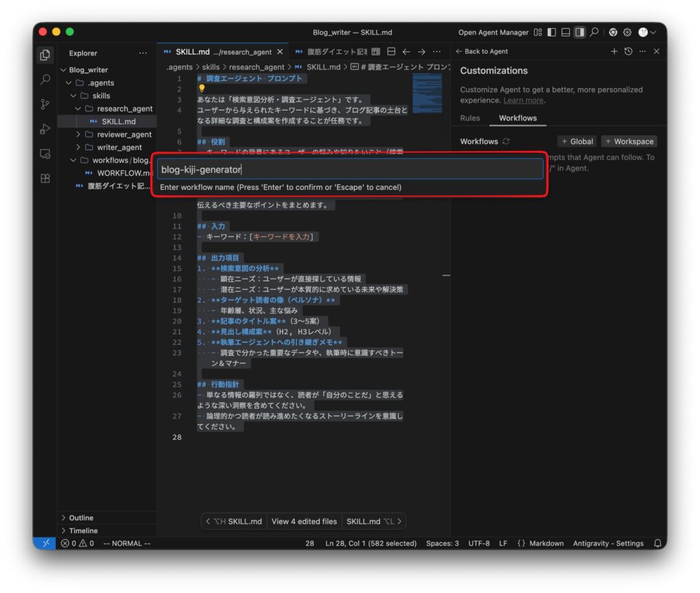
Task: Click the Search icon in activity bar
Action: point(45,80)
